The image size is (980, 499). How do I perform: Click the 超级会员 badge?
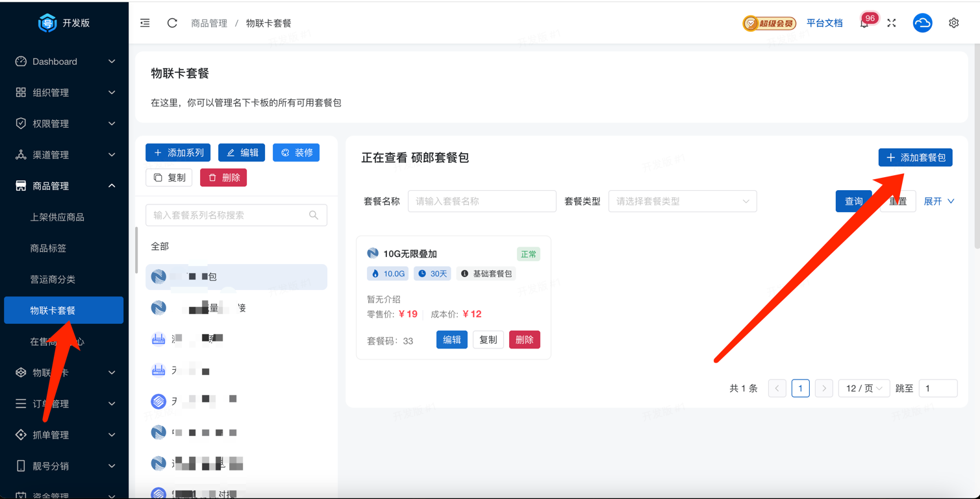point(770,23)
